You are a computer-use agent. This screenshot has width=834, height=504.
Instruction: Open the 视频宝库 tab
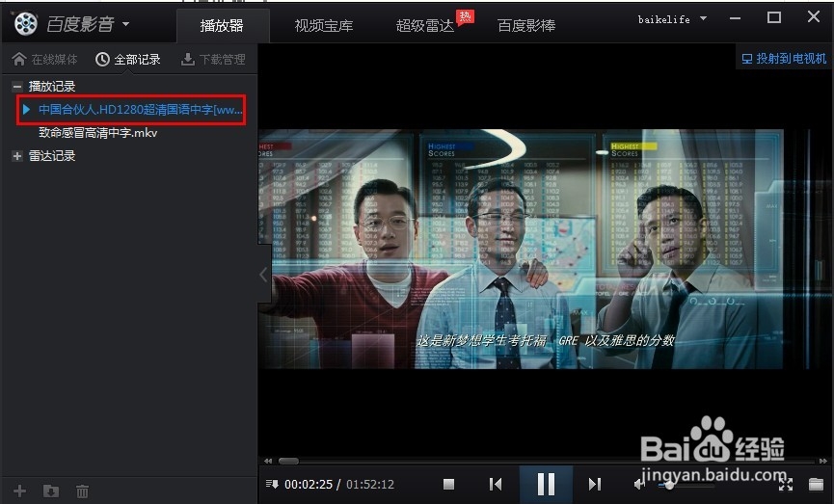(x=324, y=25)
